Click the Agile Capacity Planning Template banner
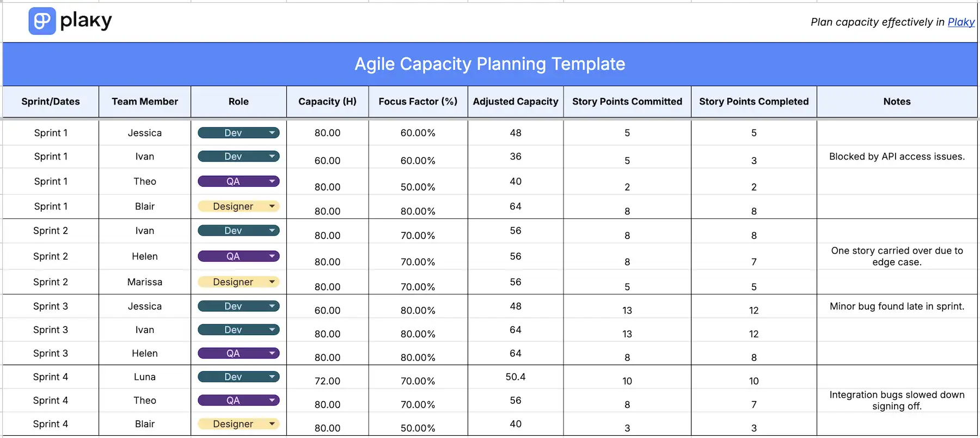980x438 pixels. (489, 64)
